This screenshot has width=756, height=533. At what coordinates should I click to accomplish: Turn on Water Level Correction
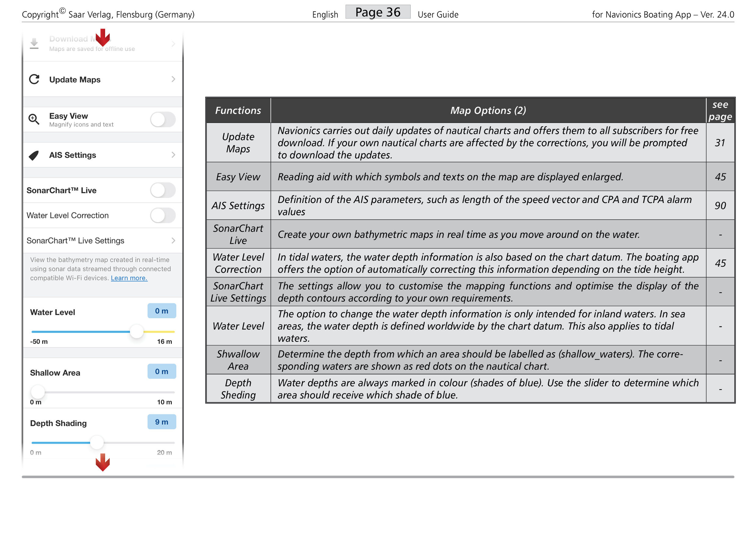tap(163, 215)
